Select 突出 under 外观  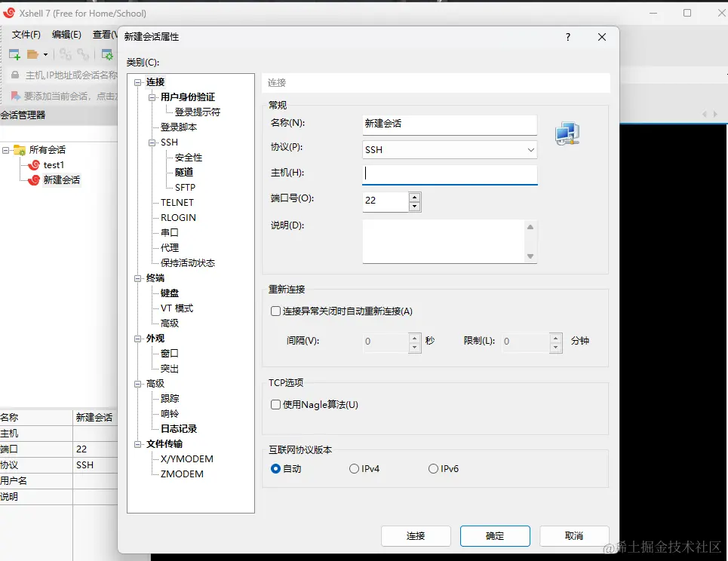[x=170, y=369]
